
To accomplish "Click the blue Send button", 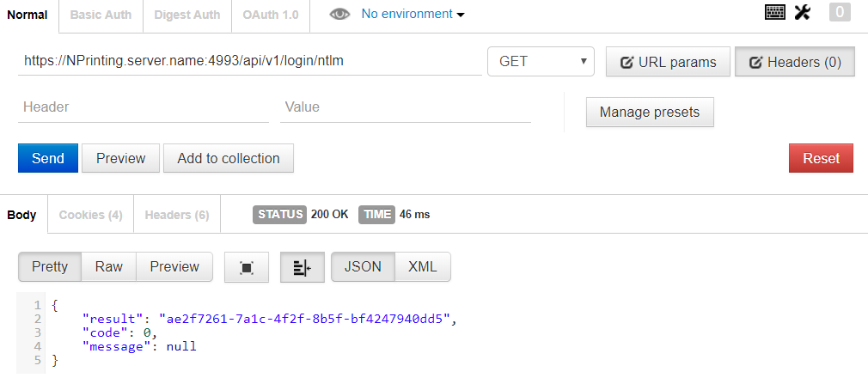I will pos(47,158).
